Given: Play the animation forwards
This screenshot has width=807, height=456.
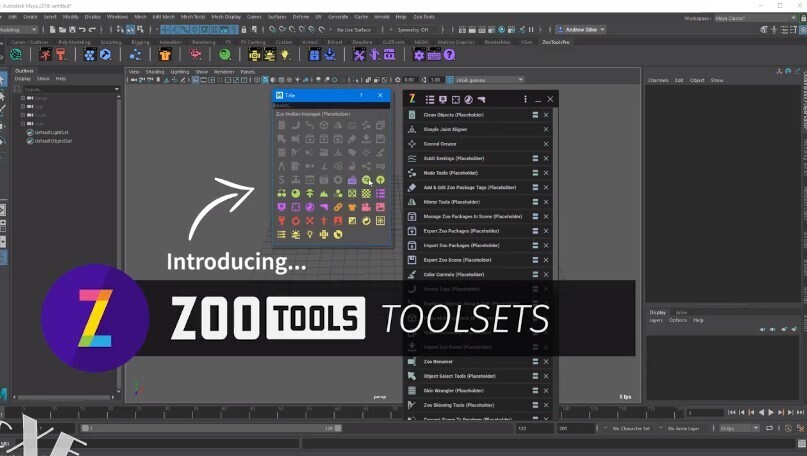Looking at the screenshot, I should pyautogui.click(x=770, y=412).
